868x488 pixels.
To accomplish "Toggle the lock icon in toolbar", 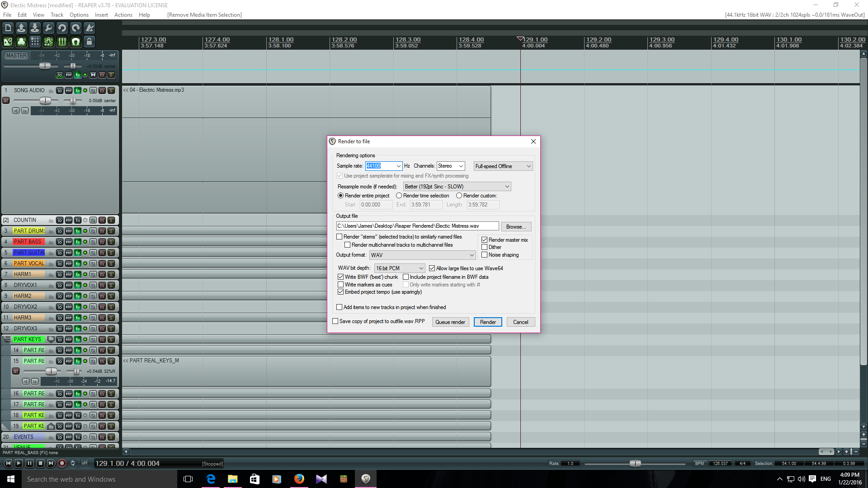I will pyautogui.click(x=90, y=42).
